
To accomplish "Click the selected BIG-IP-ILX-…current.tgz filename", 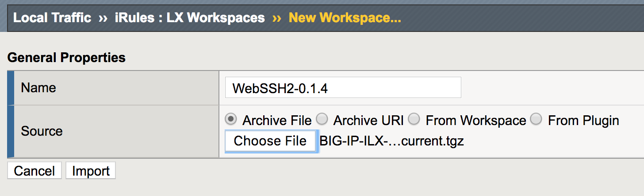I will tap(391, 141).
